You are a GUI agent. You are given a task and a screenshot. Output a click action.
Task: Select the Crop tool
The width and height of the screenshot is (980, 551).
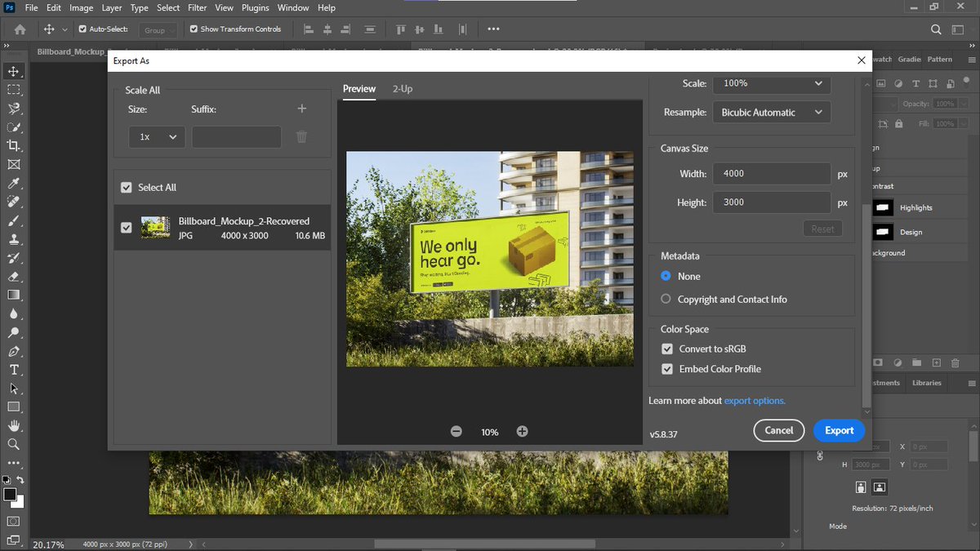[x=13, y=145]
